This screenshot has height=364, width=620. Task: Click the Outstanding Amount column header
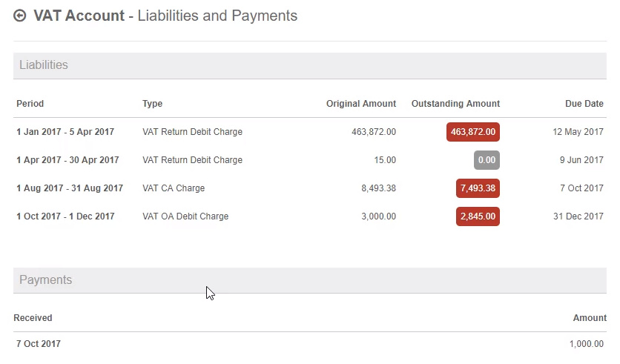pyautogui.click(x=455, y=104)
